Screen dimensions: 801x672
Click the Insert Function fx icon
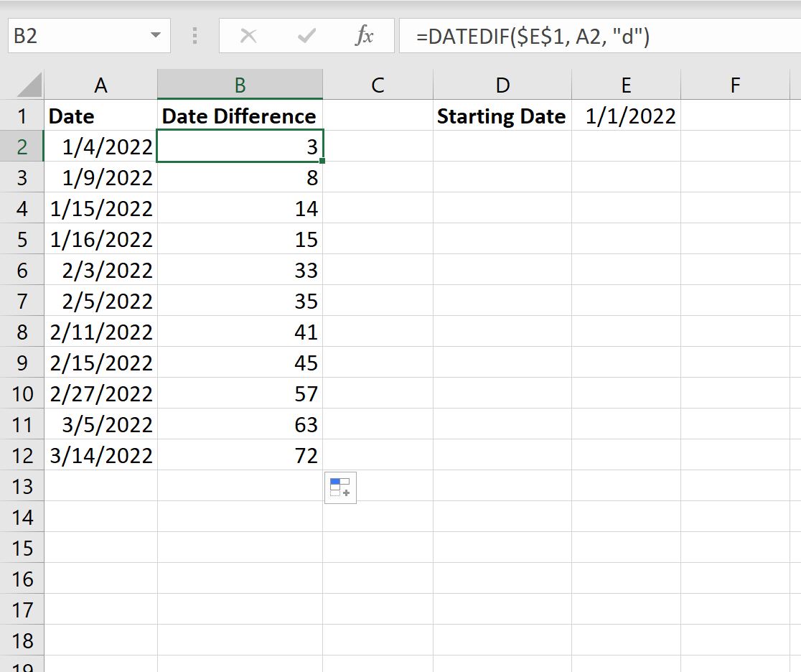pos(364,36)
